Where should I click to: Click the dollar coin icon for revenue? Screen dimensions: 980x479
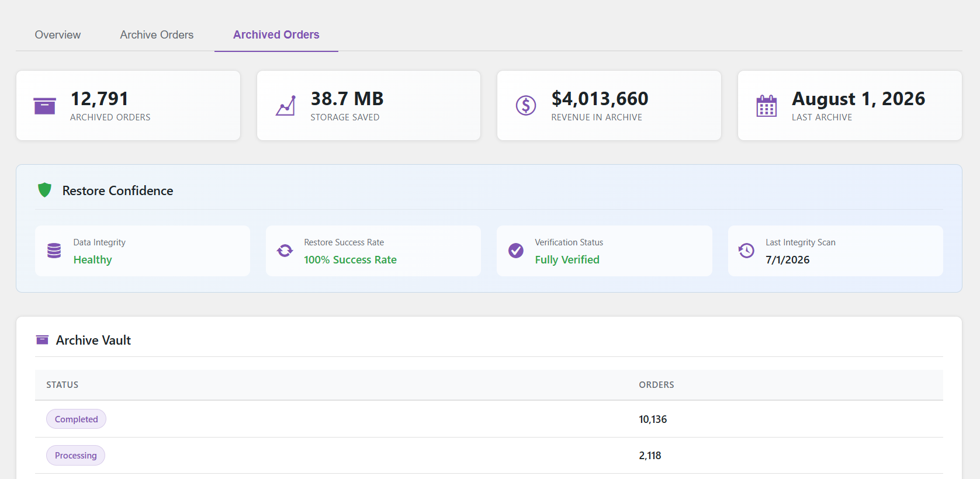click(x=526, y=106)
